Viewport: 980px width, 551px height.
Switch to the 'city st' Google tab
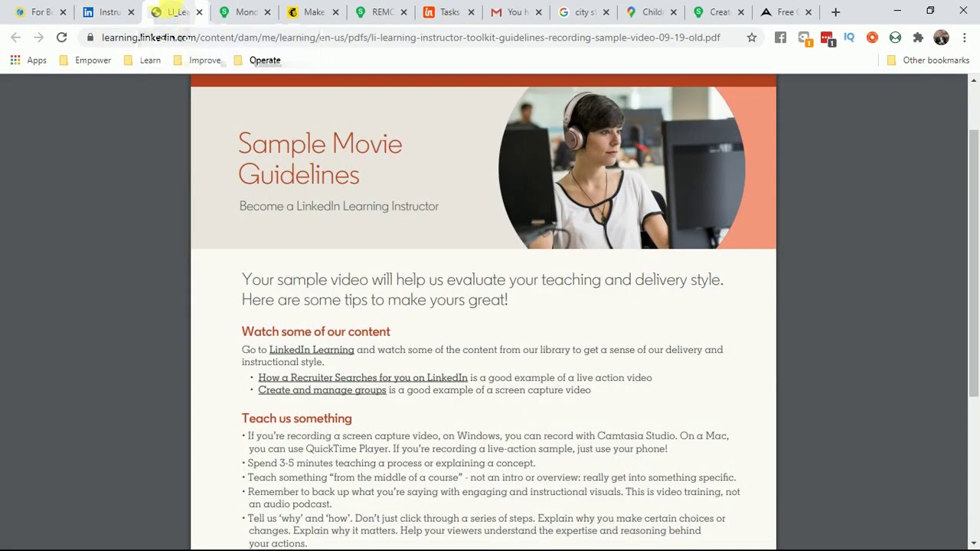point(585,12)
